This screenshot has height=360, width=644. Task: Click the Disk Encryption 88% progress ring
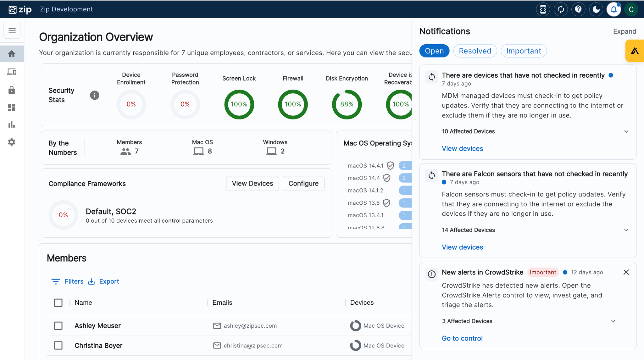coord(347,104)
